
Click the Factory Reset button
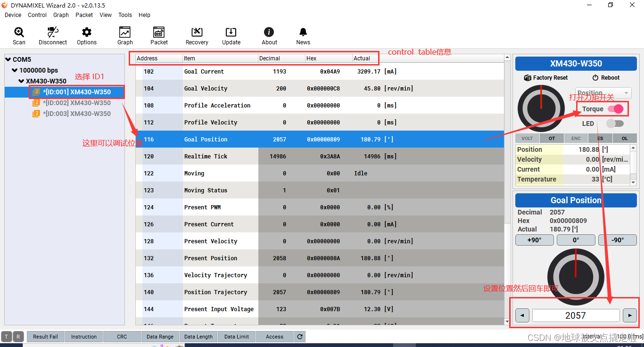546,78
